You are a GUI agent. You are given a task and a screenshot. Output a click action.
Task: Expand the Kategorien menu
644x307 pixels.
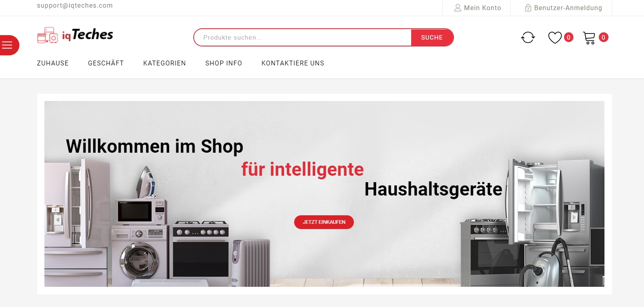(165, 63)
